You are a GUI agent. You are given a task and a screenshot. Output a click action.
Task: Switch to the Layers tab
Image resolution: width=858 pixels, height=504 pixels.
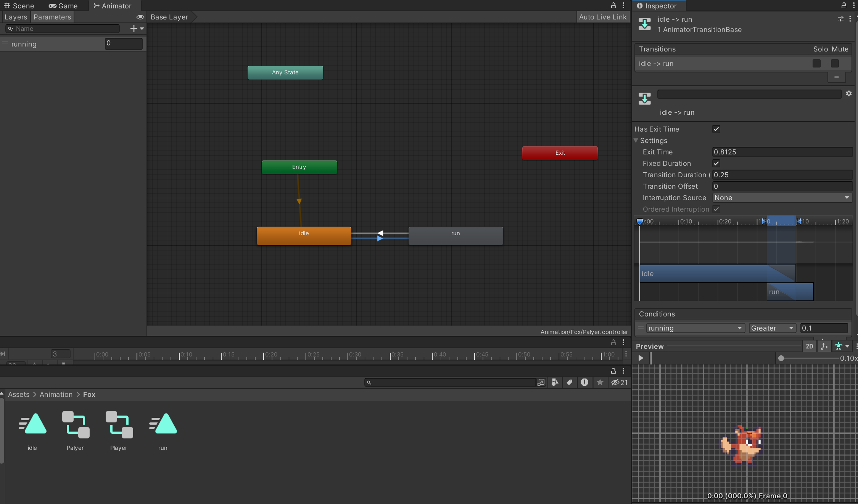16,17
